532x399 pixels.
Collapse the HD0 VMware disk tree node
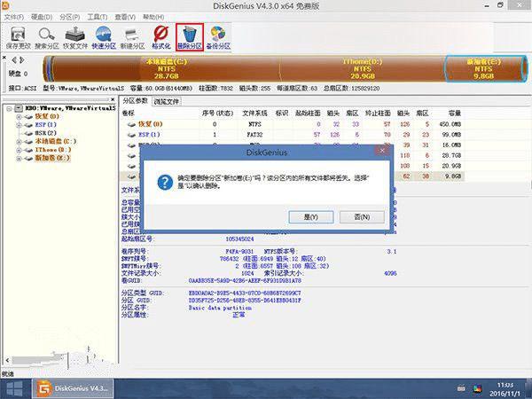[9, 108]
